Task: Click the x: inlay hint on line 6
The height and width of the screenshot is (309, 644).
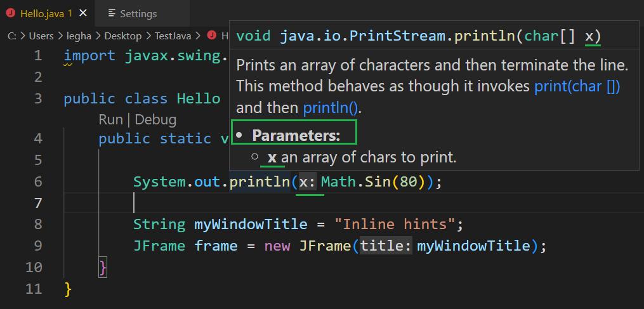Action: [x=307, y=182]
